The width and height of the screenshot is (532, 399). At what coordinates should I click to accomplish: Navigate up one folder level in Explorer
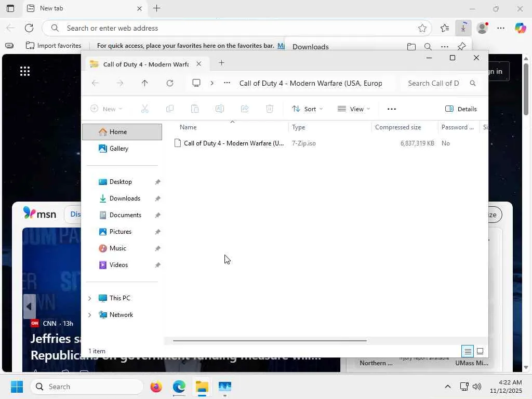point(145,83)
